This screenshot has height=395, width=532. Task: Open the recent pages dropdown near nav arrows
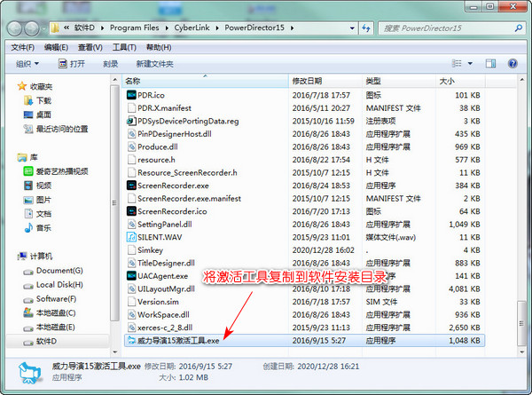tap(43, 29)
